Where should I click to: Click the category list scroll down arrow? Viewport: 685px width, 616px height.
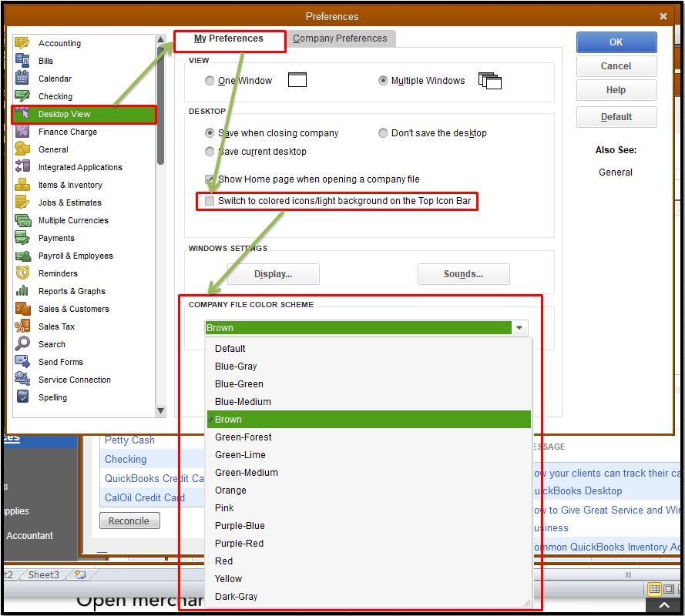pos(160,411)
